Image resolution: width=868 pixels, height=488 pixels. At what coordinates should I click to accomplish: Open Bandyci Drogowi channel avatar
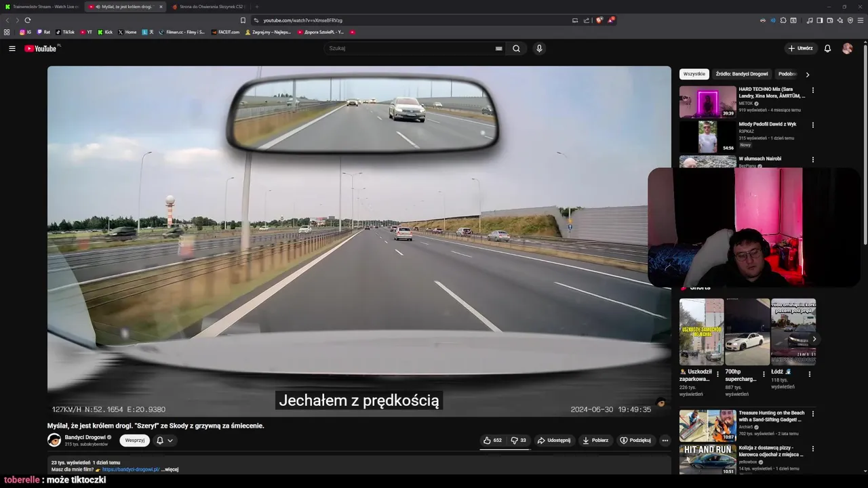tap(54, 440)
